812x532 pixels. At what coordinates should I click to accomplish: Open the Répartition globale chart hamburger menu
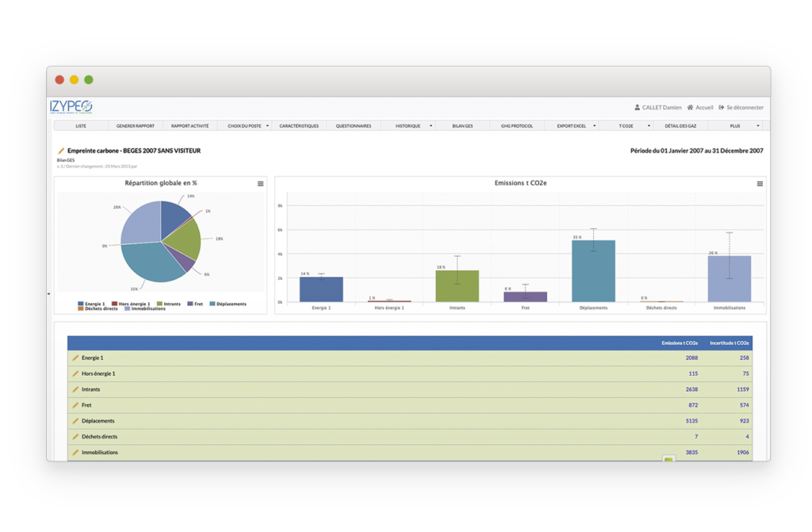tap(260, 184)
